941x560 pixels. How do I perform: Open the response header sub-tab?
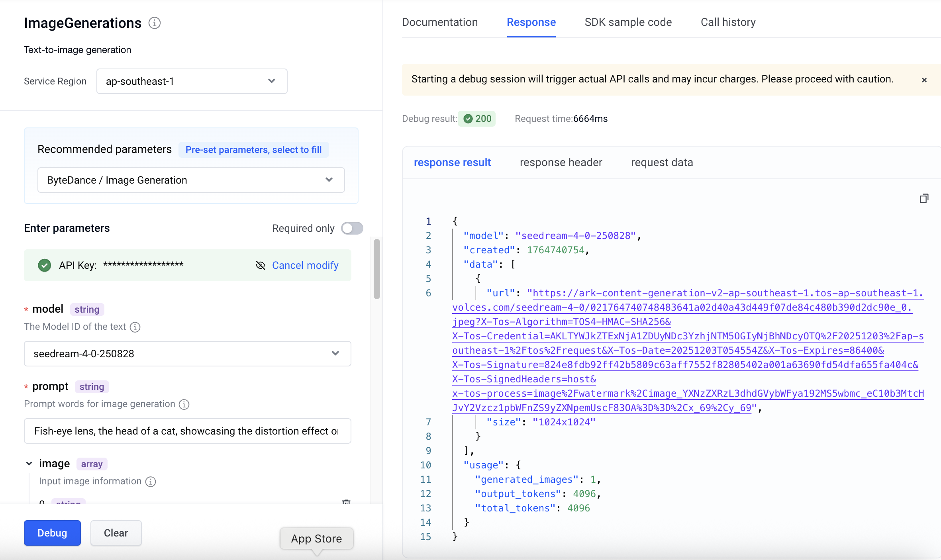[561, 163]
